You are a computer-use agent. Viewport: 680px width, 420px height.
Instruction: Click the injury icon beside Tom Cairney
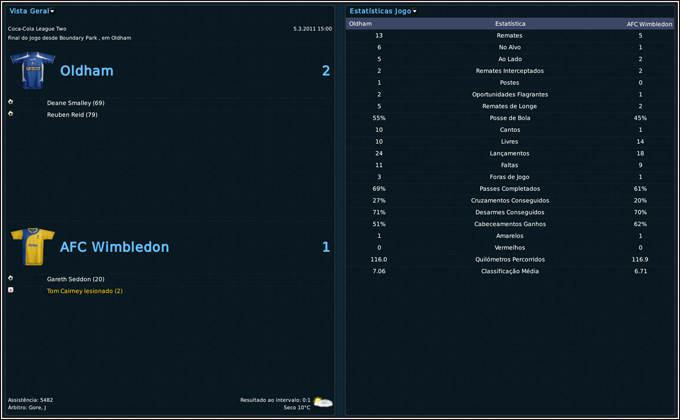pos(10,290)
